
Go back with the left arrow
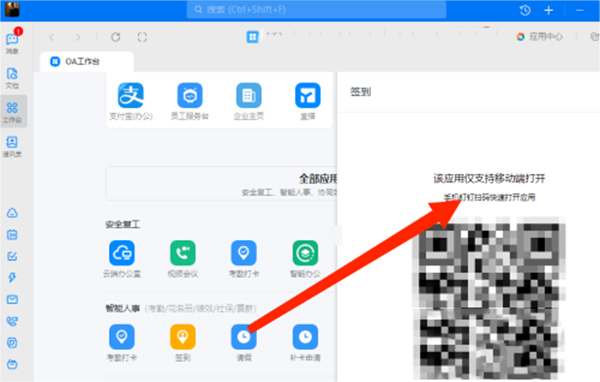(52, 37)
